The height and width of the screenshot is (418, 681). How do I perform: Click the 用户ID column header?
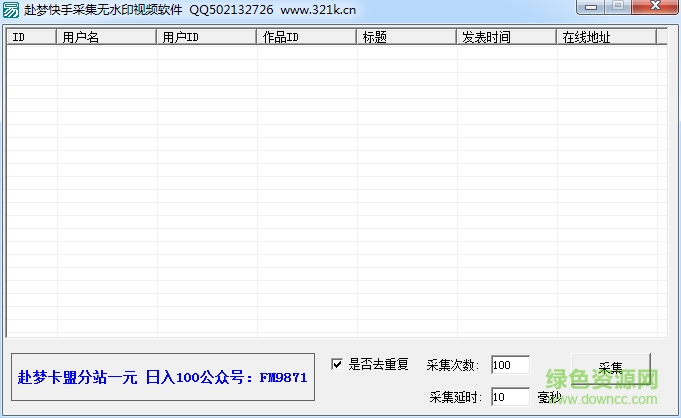coord(206,37)
